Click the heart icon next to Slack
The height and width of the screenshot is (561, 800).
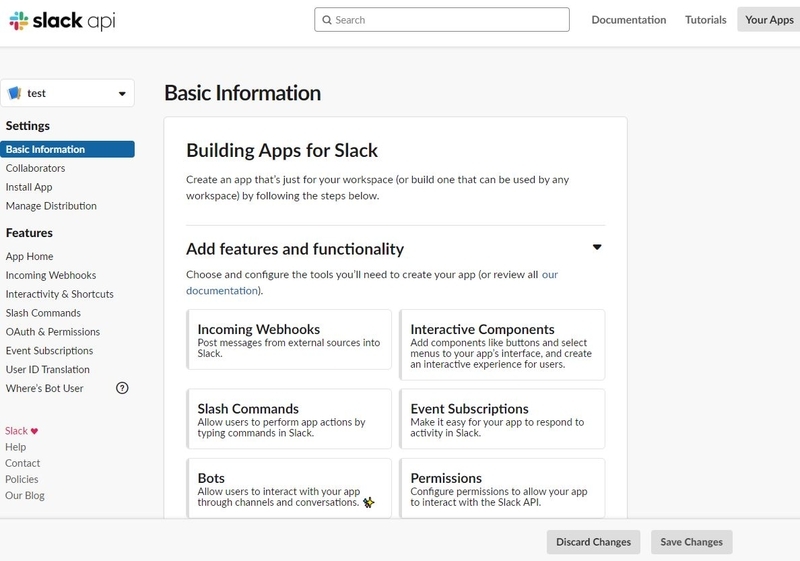[x=34, y=431]
